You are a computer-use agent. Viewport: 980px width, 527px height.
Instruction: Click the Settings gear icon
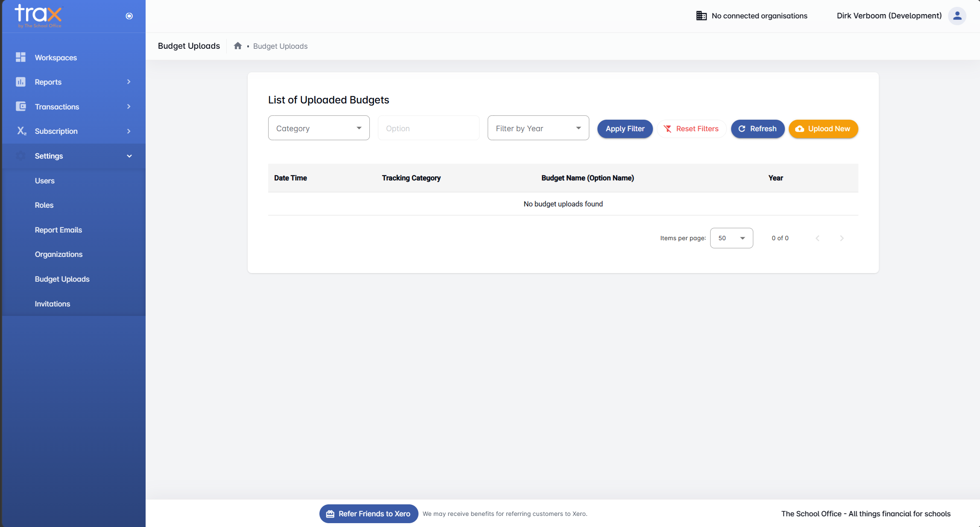(20, 156)
